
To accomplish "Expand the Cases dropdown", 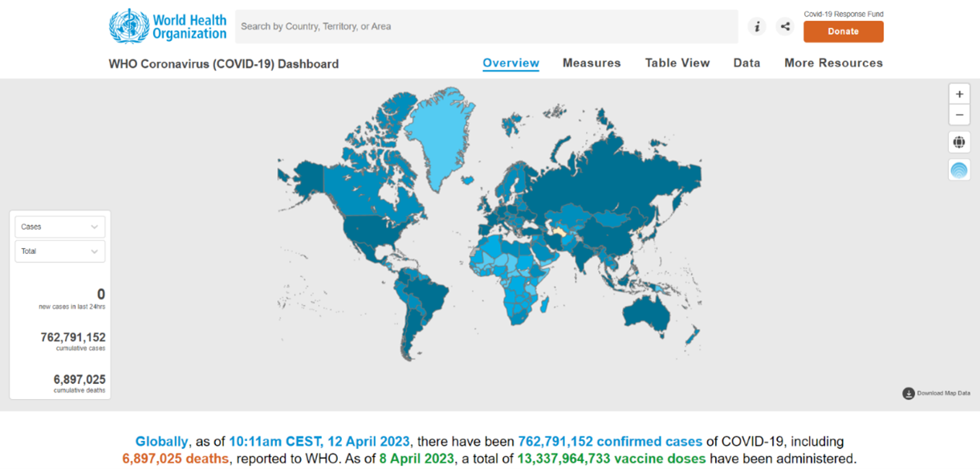I will (x=60, y=227).
